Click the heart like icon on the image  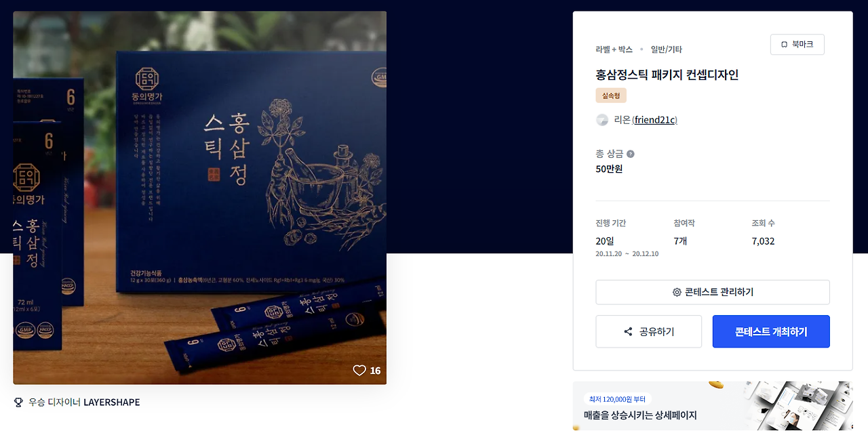click(359, 371)
